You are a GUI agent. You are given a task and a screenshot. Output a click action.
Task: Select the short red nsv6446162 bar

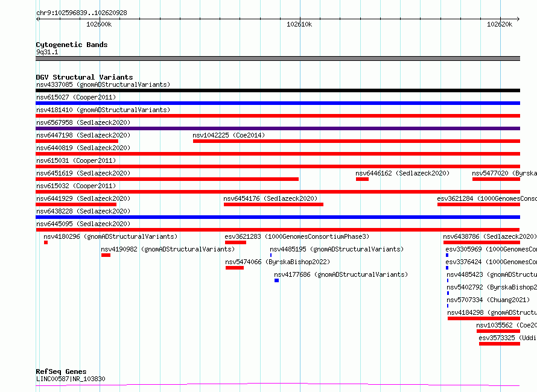362,179
